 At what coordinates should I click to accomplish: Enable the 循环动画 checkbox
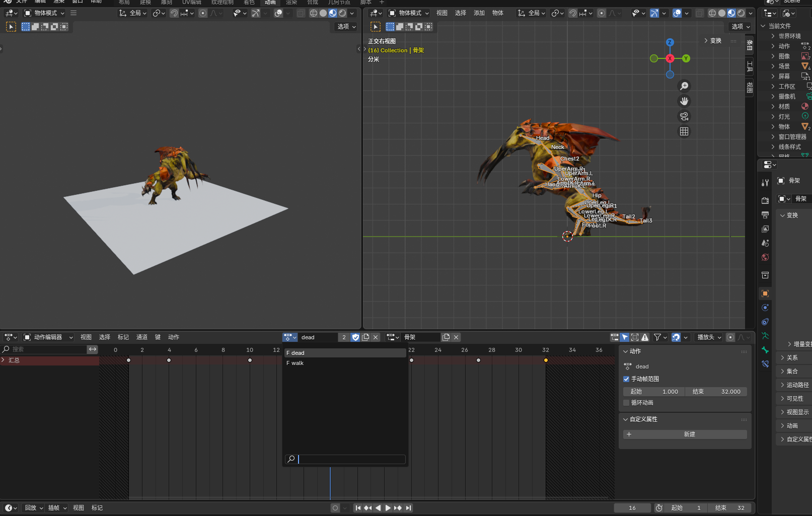coord(627,402)
